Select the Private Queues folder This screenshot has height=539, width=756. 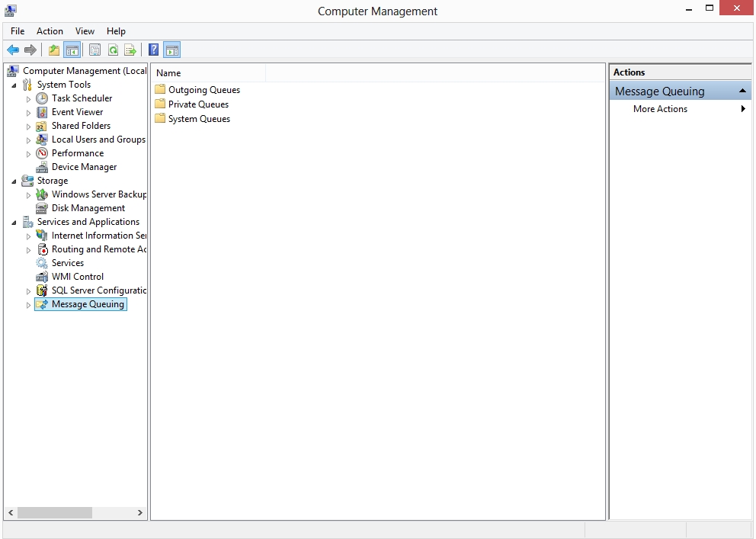(x=191, y=104)
